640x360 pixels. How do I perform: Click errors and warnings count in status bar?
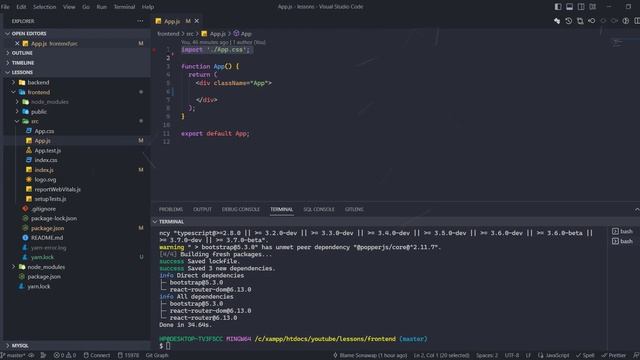tap(65, 355)
